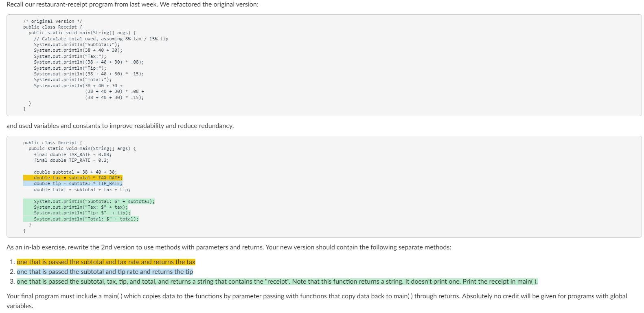Click the 'Calculate total owed' comment line

coord(101,39)
